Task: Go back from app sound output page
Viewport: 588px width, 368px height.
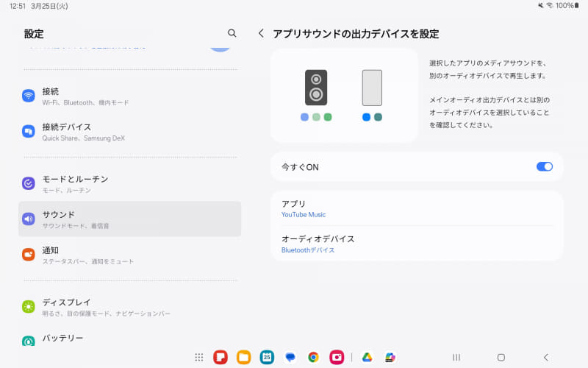Action: [x=261, y=33]
